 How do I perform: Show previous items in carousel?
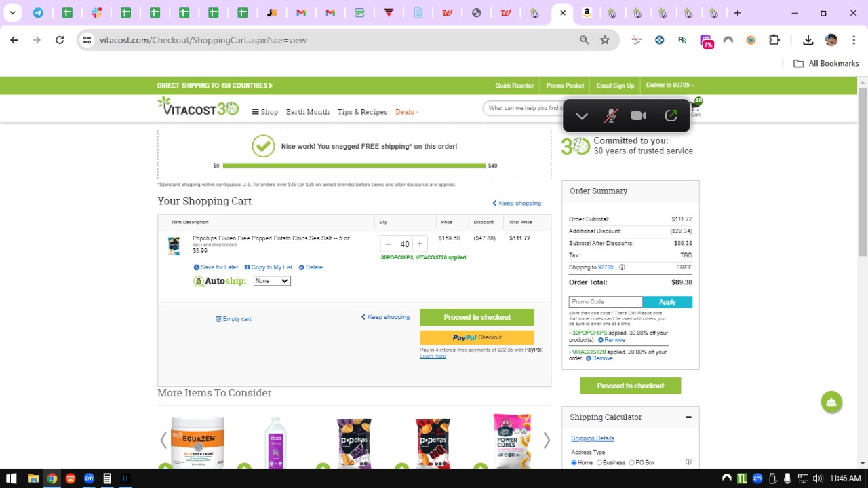point(163,440)
